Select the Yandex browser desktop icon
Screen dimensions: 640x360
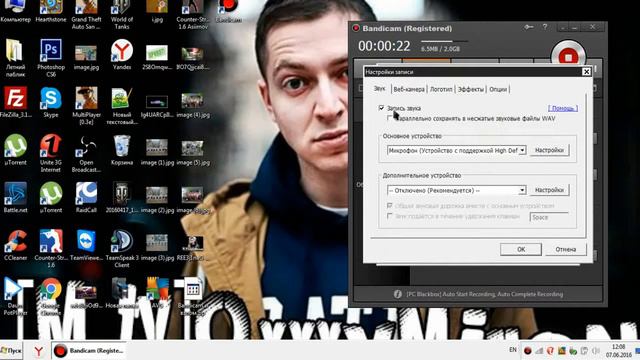click(x=122, y=55)
